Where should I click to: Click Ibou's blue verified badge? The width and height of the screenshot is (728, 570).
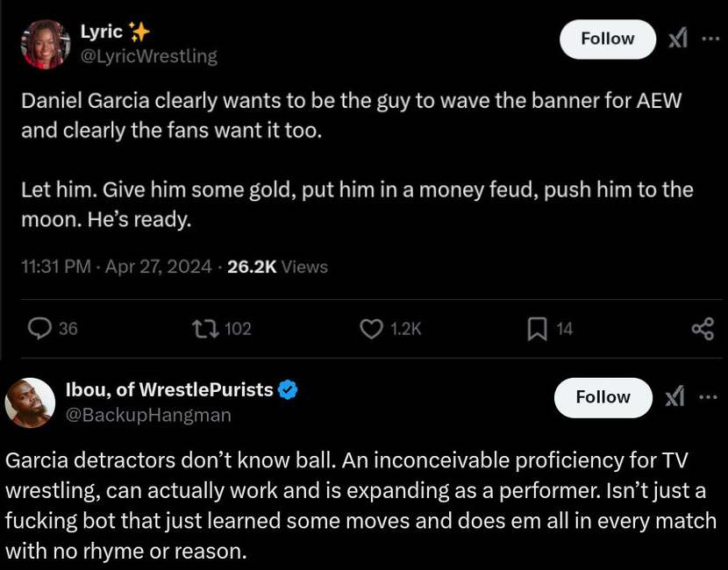click(288, 390)
